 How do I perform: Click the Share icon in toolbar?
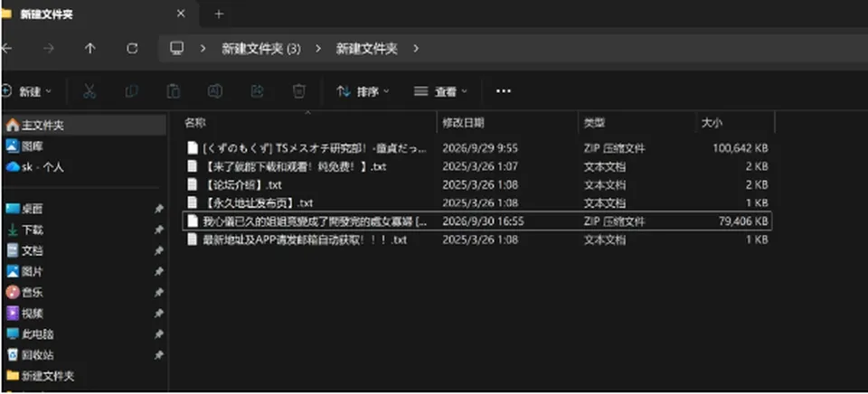click(257, 91)
